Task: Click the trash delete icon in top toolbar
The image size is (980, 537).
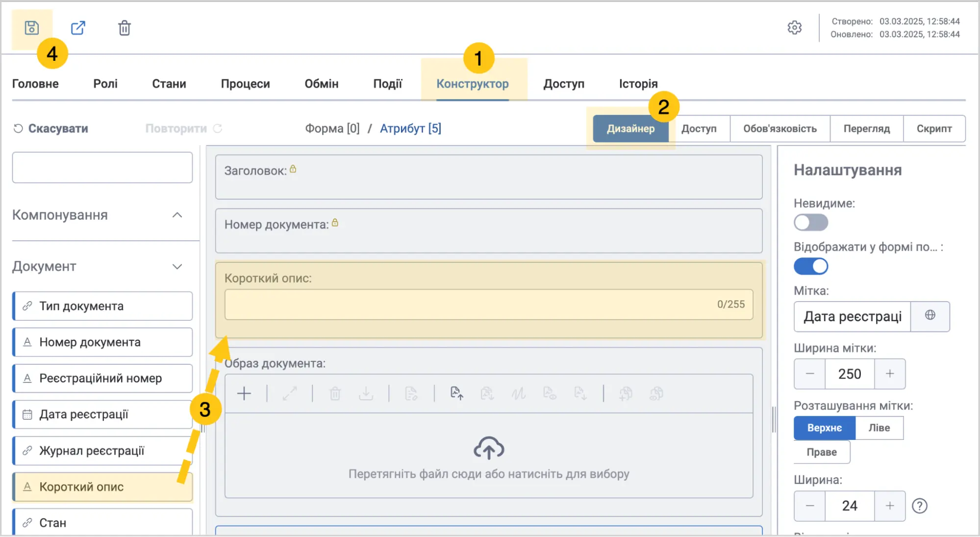Action: pyautogui.click(x=125, y=28)
